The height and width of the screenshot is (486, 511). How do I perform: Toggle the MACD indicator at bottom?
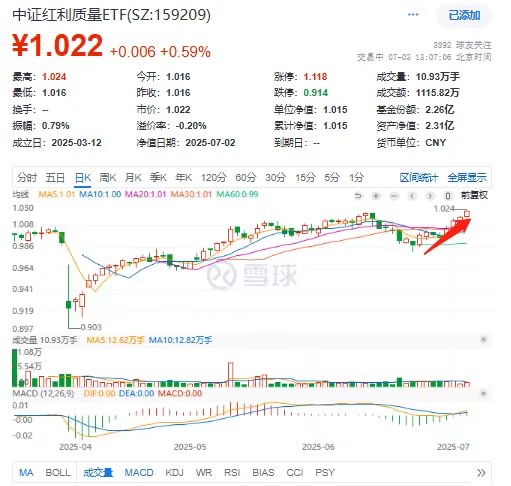click(x=139, y=473)
